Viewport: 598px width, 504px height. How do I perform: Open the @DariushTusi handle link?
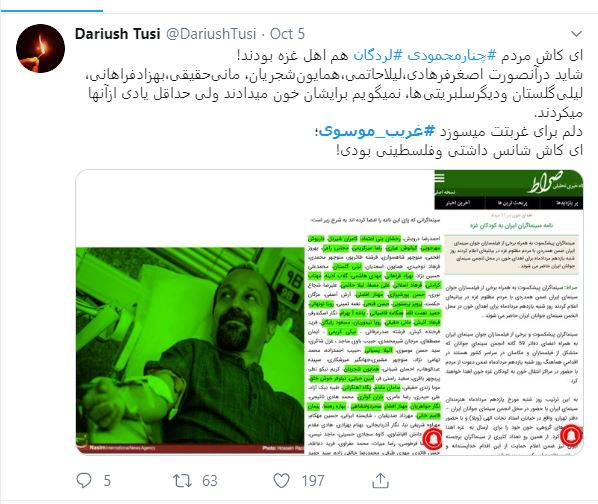(x=211, y=34)
